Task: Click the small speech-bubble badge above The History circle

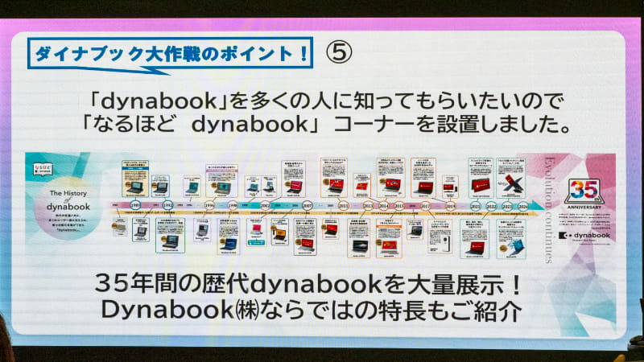Action: point(43,169)
